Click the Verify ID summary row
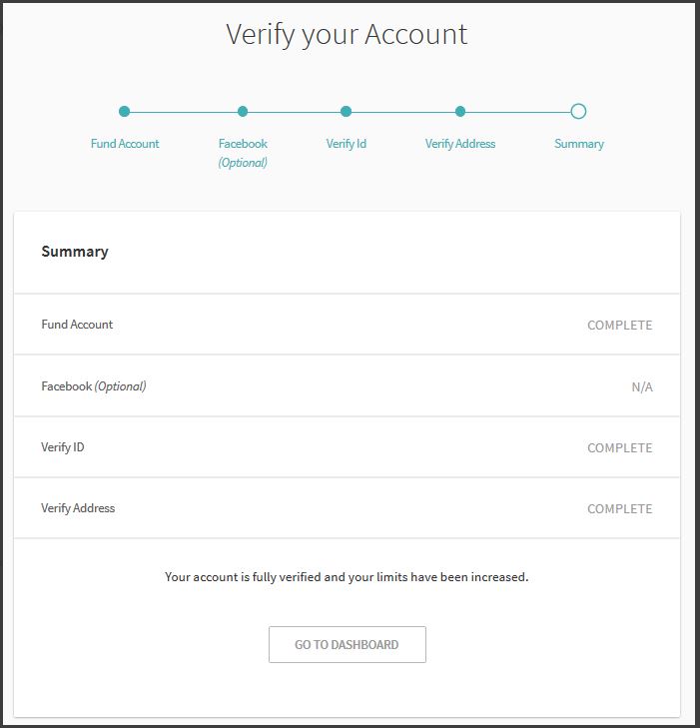Screen dimensions: 700x728 pos(347,447)
